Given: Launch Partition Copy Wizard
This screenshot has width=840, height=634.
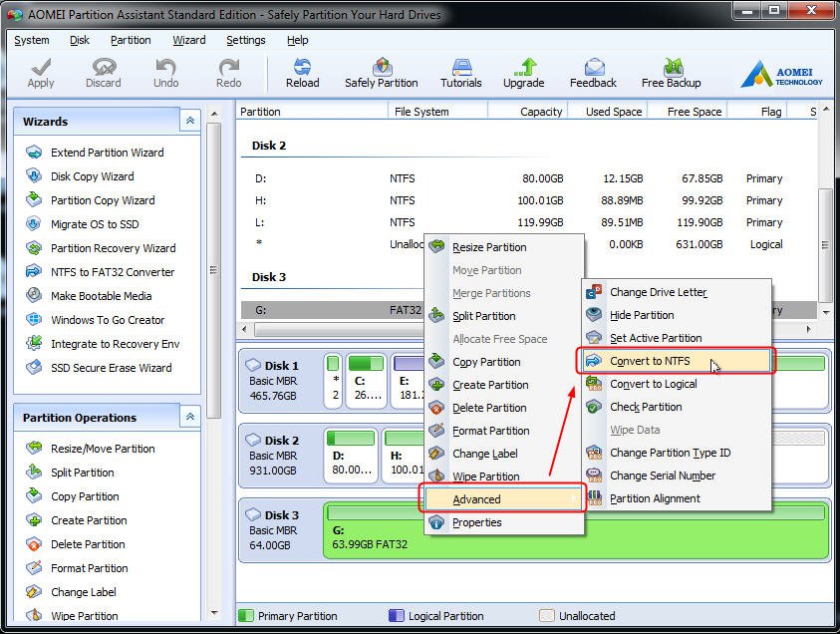Looking at the screenshot, I should pyautogui.click(x=103, y=200).
